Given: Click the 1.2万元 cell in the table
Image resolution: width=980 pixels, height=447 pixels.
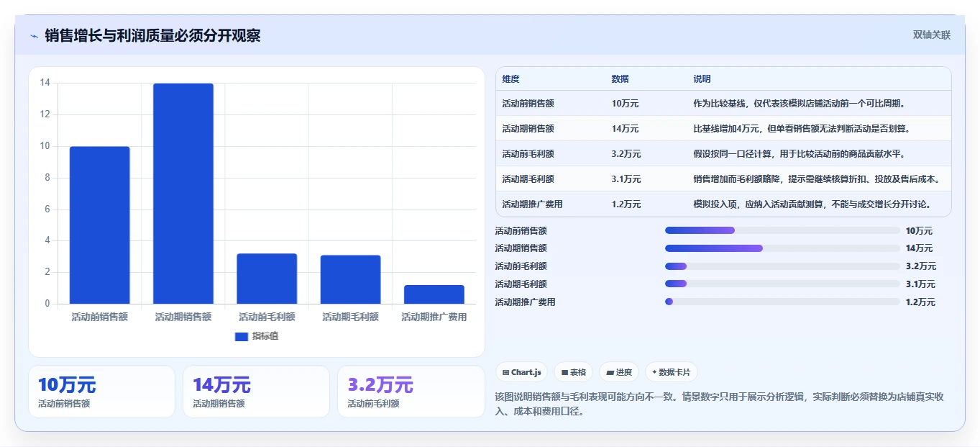Looking at the screenshot, I should (x=626, y=204).
